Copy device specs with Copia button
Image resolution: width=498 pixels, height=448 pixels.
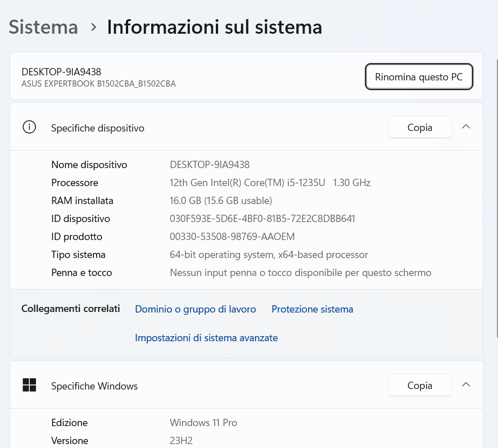(x=420, y=128)
